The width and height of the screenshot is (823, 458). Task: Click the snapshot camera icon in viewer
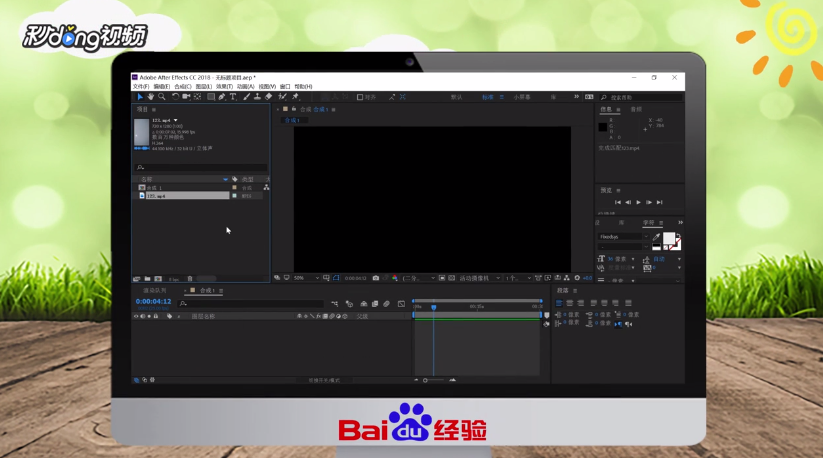click(376, 278)
